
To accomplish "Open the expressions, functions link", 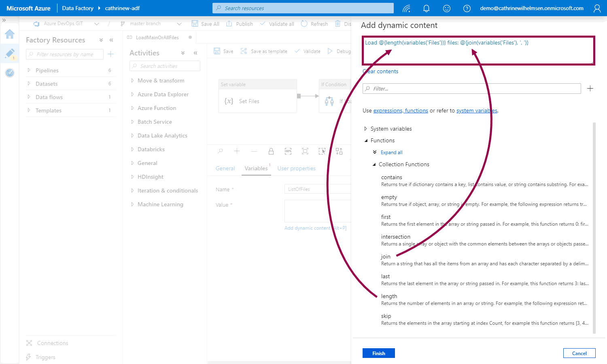I will pos(401,110).
